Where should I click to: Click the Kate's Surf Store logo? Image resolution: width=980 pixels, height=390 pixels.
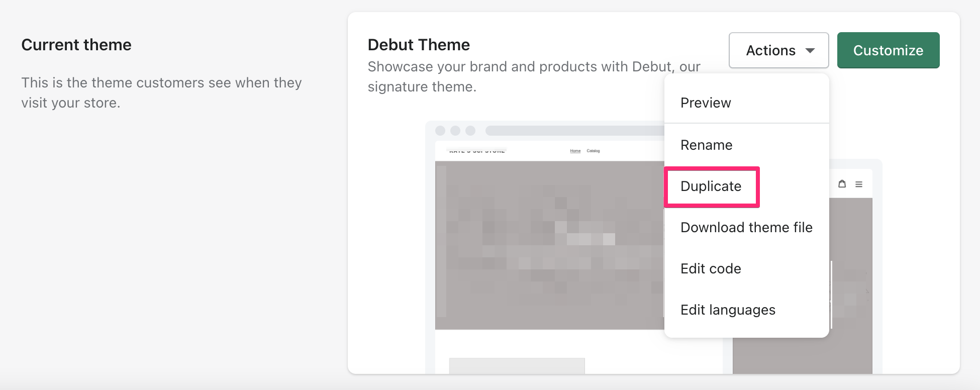[x=476, y=150]
